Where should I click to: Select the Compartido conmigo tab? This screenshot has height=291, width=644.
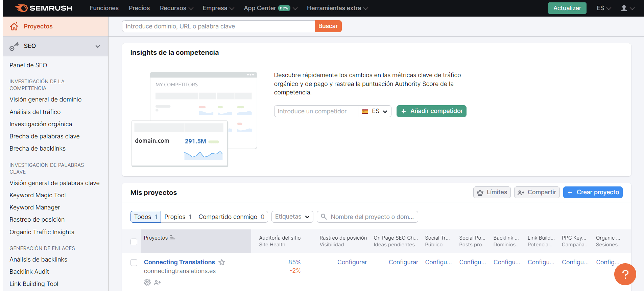click(x=232, y=217)
